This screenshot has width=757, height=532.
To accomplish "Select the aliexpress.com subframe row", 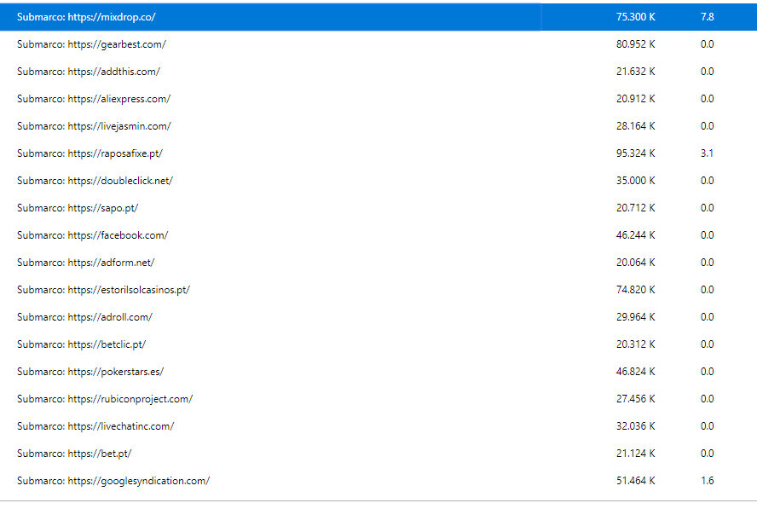I will pos(94,99).
